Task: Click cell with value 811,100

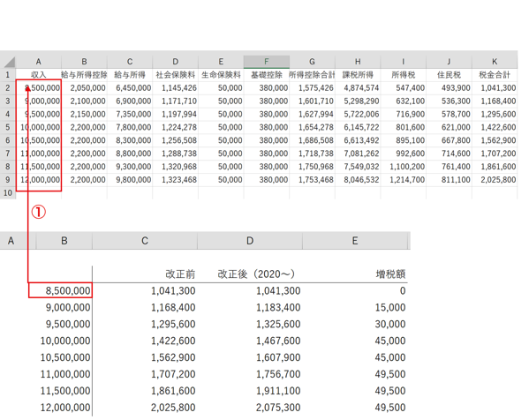Action: coord(449,180)
